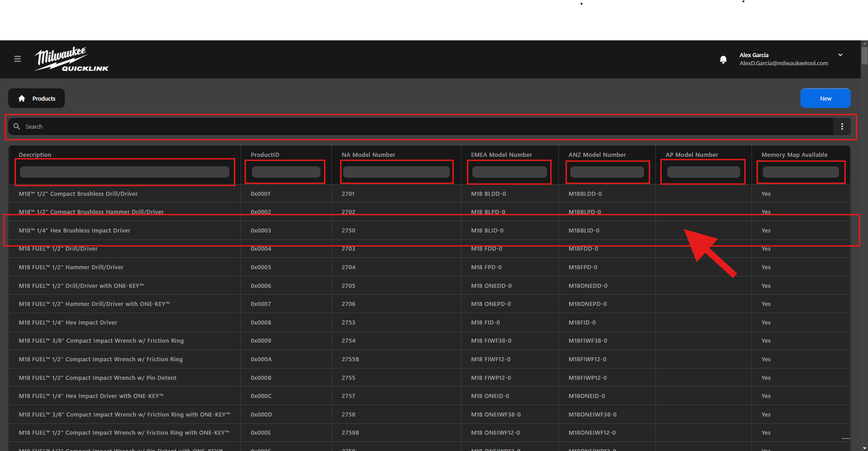
Task: Select M18 1/4" Hex Brushless Impact Driver row
Action: click(429, 230)
